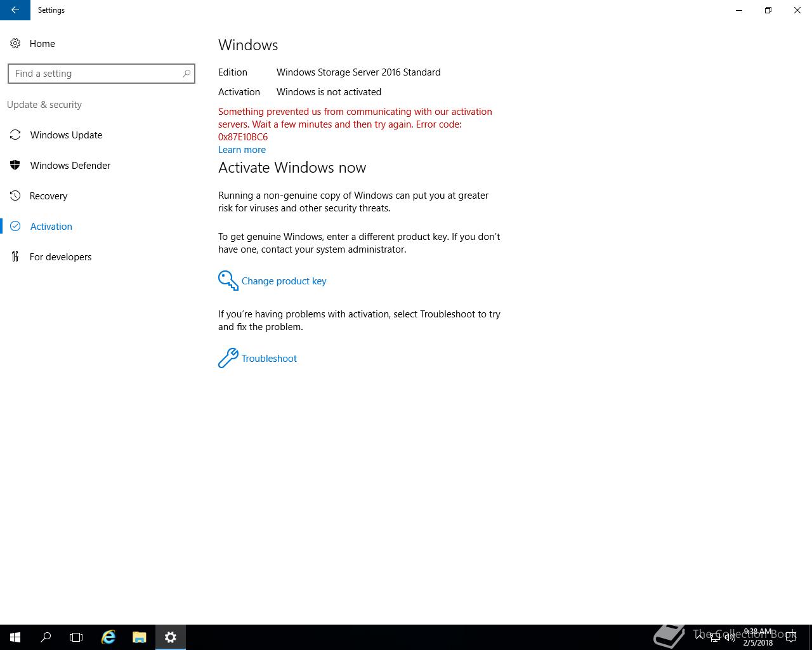
Task: Open Windows Defender via its shield icon
Action: click(x=15, y=165)
